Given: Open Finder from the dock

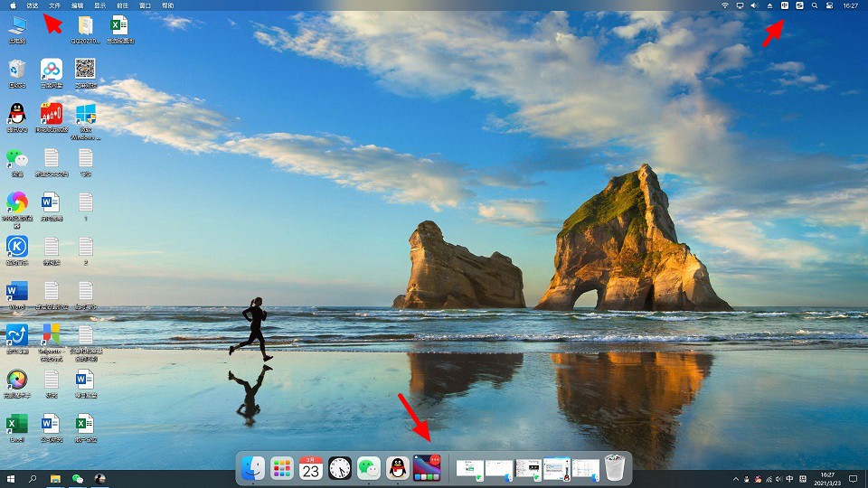Looking at the screenshot, I should pyautogui.click(x=253, y=468).
